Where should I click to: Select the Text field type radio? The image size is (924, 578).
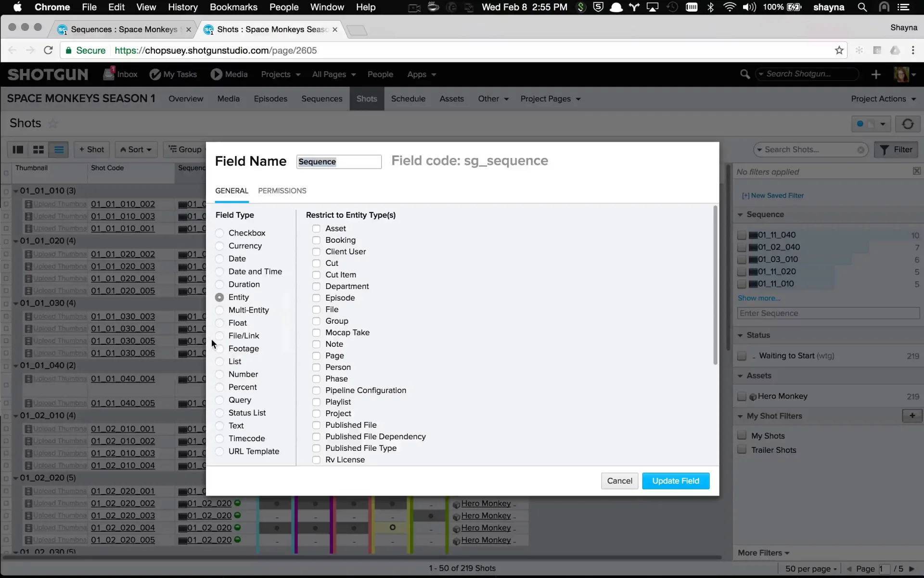pyautogui.click(x=219, y=426)
